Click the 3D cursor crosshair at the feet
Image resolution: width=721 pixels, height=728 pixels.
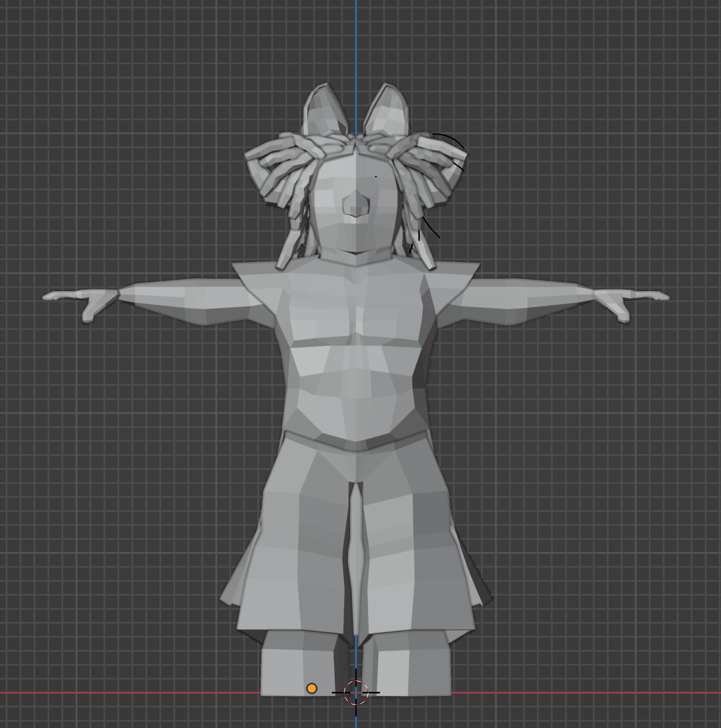tap(355, 692)
